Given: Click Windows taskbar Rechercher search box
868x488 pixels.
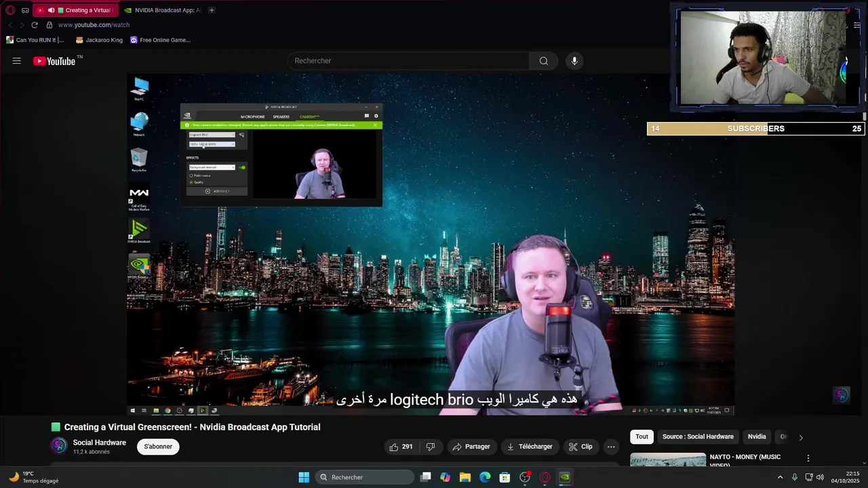Looking at the screenshot, I should pyautogui.click(x=365, y=477).
